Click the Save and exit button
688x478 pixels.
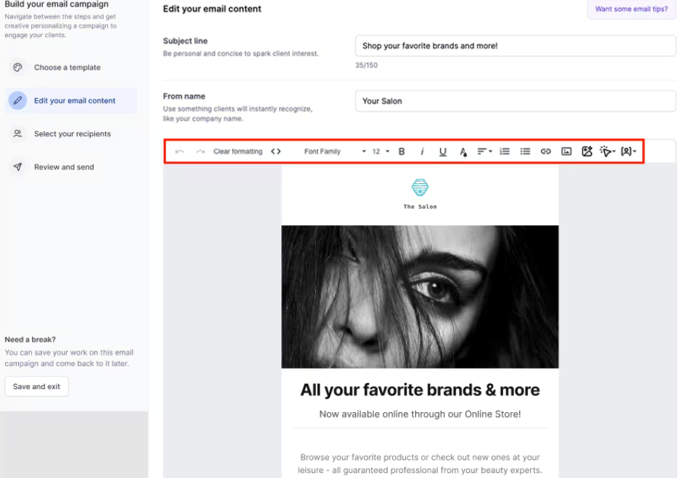tap(36, 386)
